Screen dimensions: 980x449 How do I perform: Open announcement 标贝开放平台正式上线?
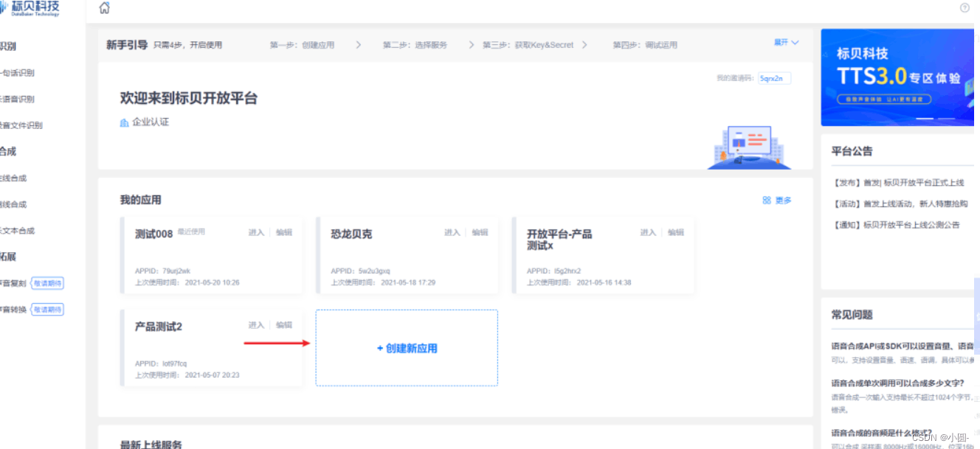[898, 183]
